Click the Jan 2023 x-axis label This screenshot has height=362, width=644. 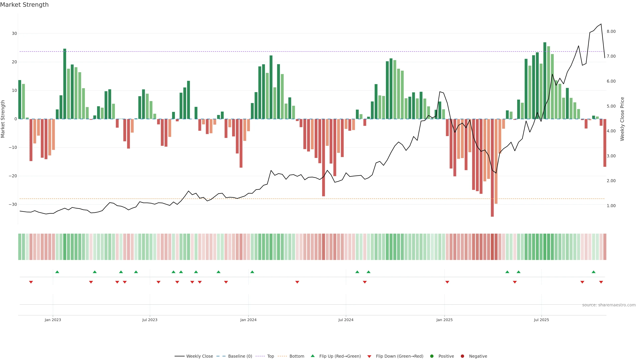point(53,320)
